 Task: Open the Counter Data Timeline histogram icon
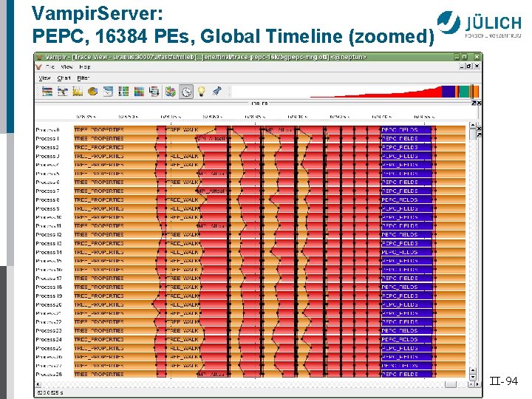[78, 92]
